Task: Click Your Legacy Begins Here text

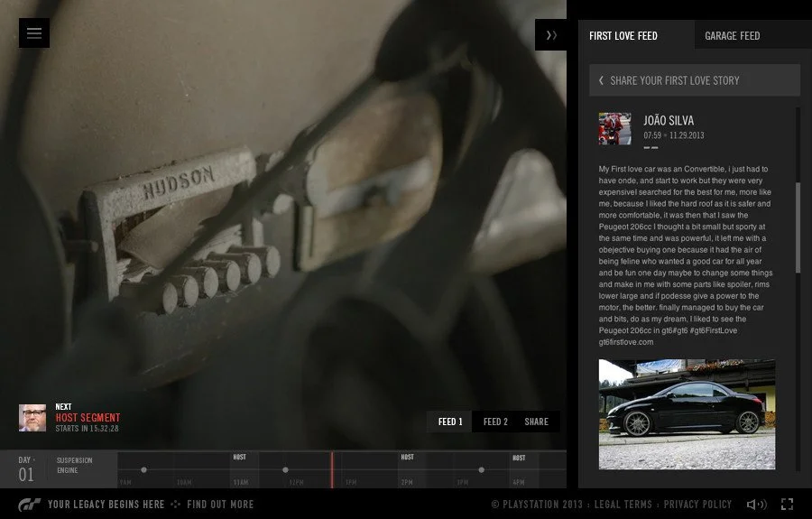Action: tap(106, 505)
